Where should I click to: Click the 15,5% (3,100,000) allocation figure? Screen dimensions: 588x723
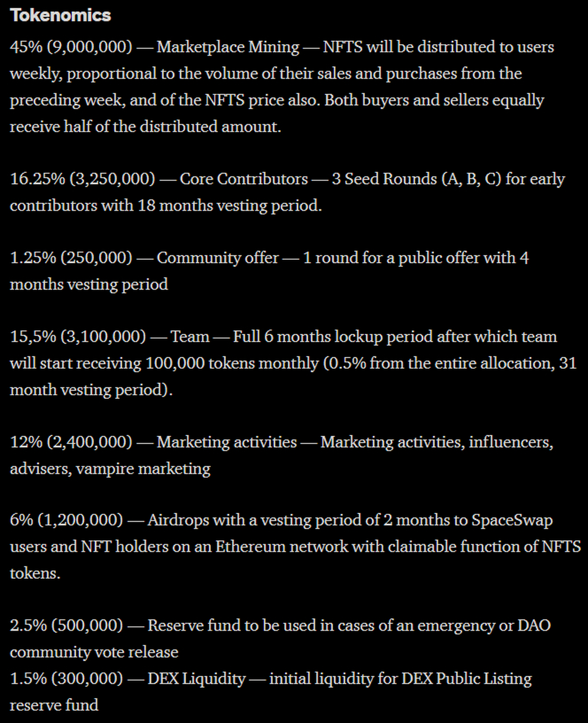[78, 337]
